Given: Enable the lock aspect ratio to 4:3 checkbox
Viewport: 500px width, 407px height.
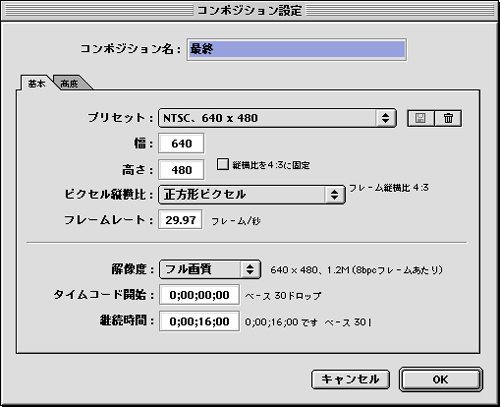Looking at the screenshot, I should [x=223, y=164].
